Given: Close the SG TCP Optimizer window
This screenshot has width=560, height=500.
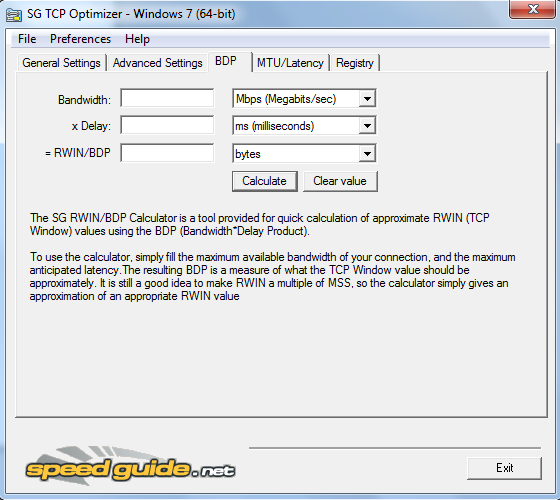Looking at the screenshot, I should (532, 9).
